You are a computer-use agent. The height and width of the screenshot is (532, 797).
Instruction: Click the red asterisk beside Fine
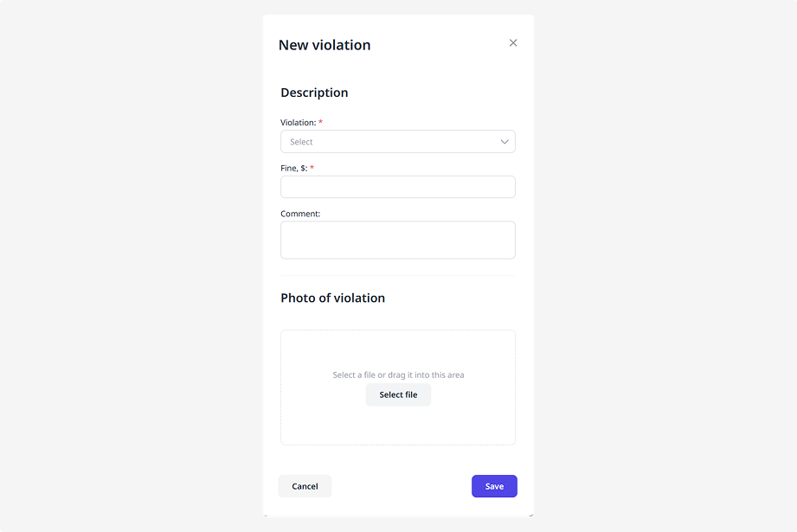312,168
